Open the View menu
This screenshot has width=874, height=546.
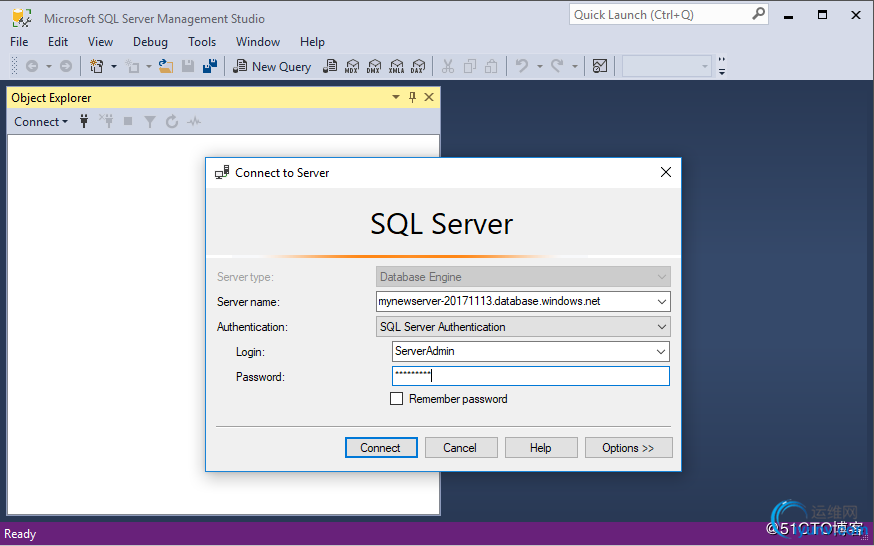pos(100,42)
